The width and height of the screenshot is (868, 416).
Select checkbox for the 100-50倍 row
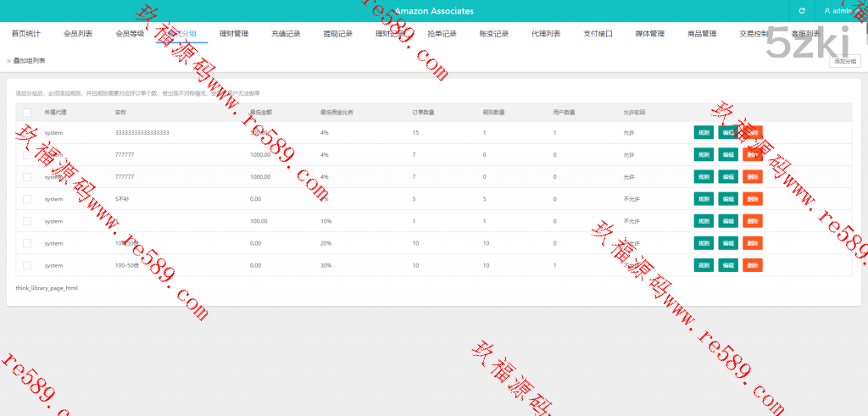27,265
